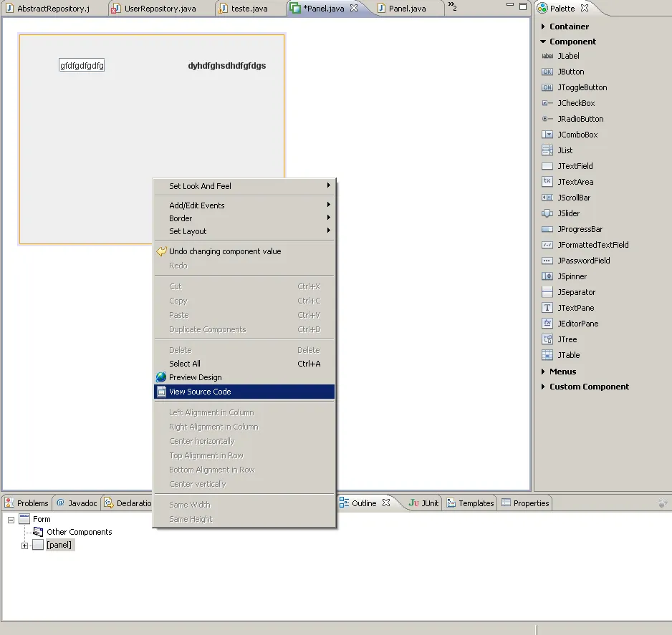
Task: Pick the JSeparator component icon
Action: [x=547, y=292]
